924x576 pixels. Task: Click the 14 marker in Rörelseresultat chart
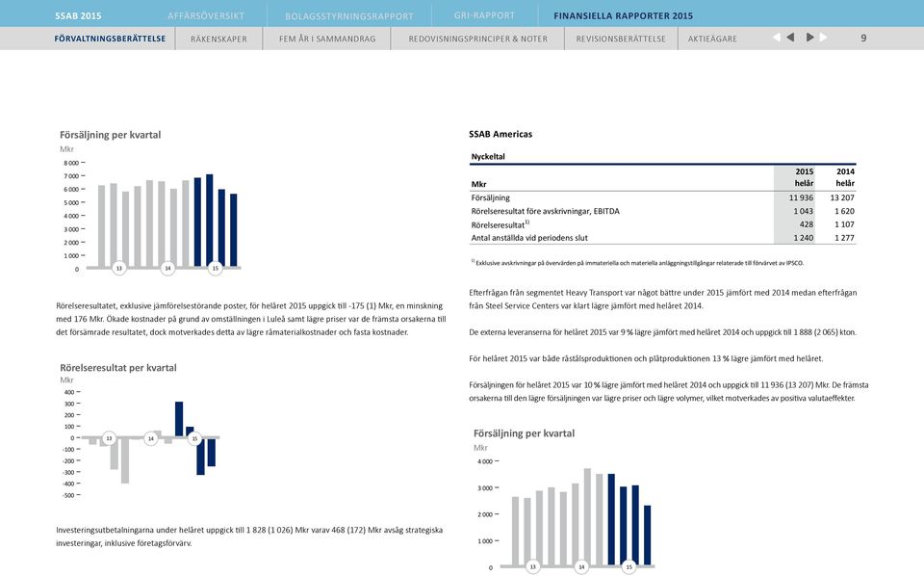[x=151, y=438]
